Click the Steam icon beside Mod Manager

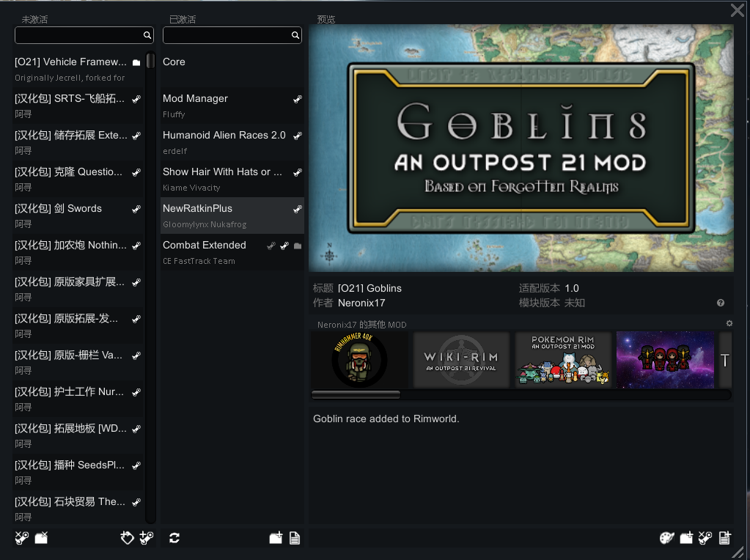[298, 99]
